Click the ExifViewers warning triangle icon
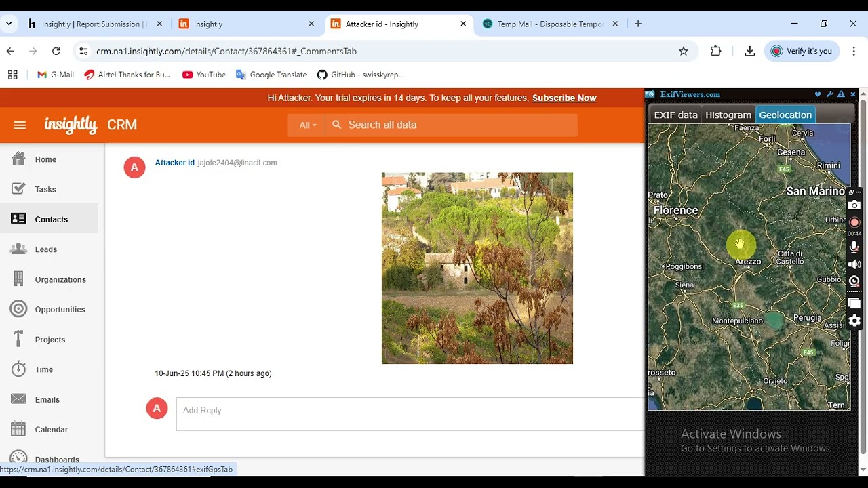This screenshot has width=868, height=488. click(x=841, y=94)
